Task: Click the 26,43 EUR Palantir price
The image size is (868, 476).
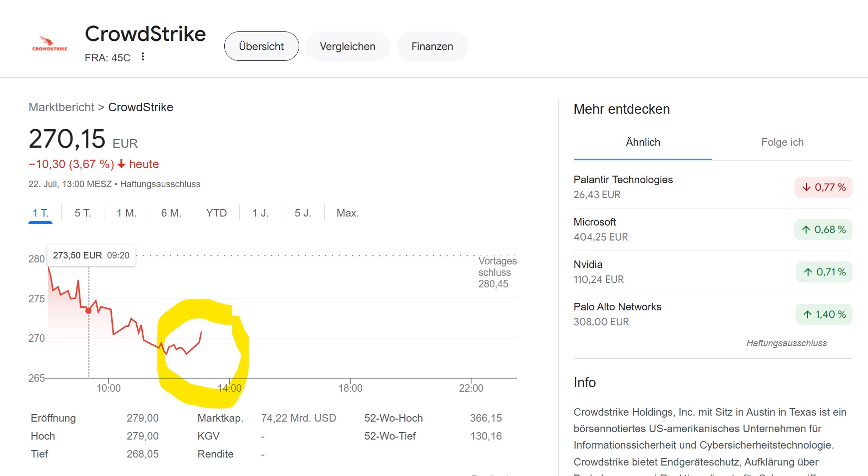Action: (x=597, y=195)
